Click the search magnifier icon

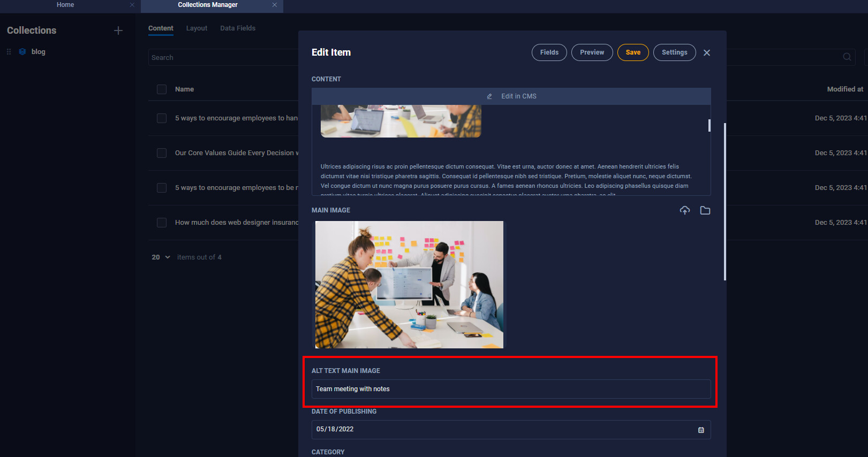point(847,57)
